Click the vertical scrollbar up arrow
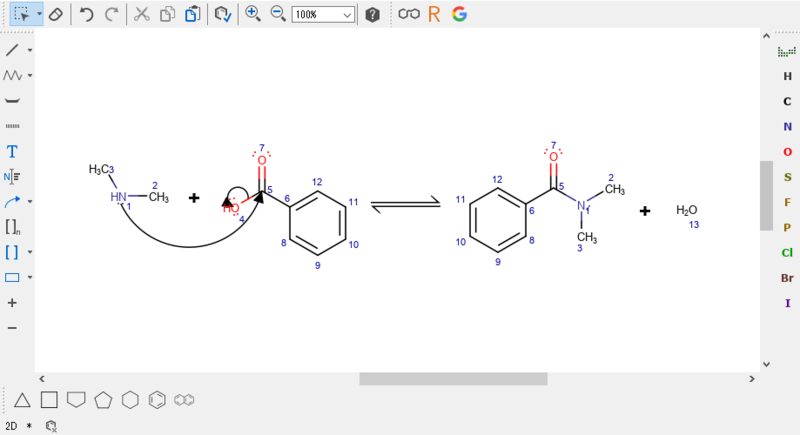The width and height of the screenshot is (800, 435). pos(766,36)
